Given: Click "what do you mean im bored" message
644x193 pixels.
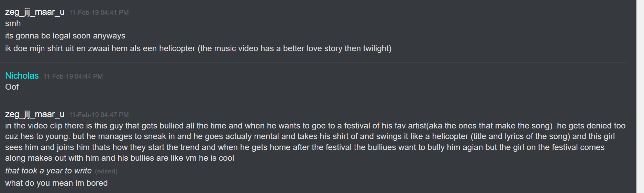Looking at the screenshot, I should click(x=56, y=183).
